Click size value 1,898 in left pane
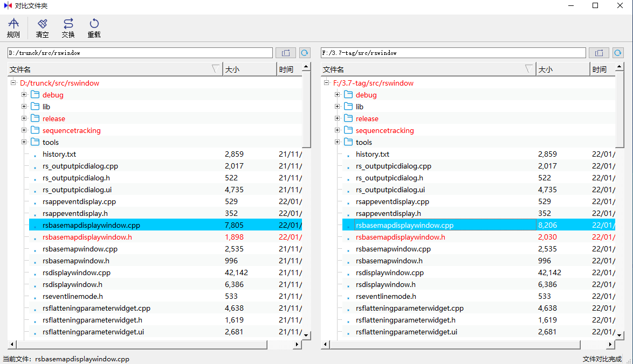 [x=234, y=237]
